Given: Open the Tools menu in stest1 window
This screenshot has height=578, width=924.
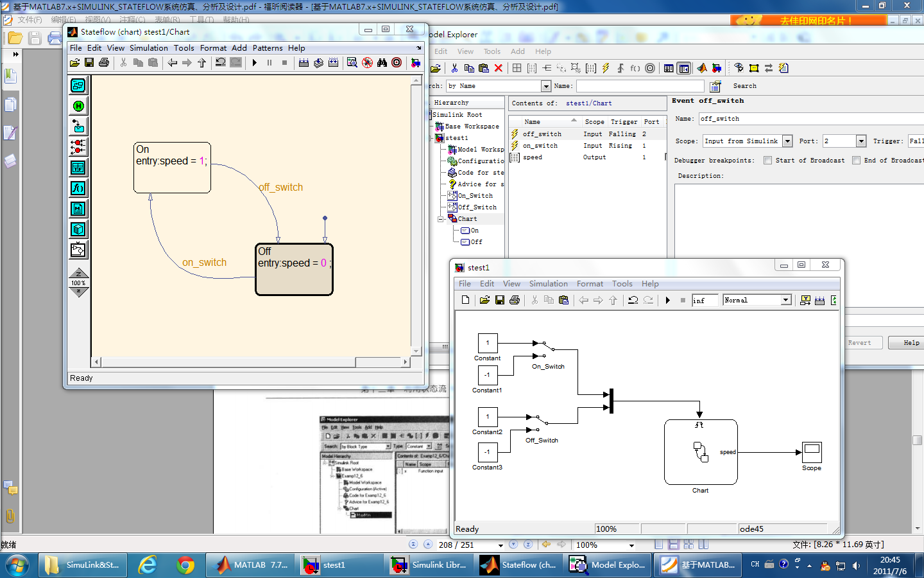Looking at the screenshot, I should point(622,284).
